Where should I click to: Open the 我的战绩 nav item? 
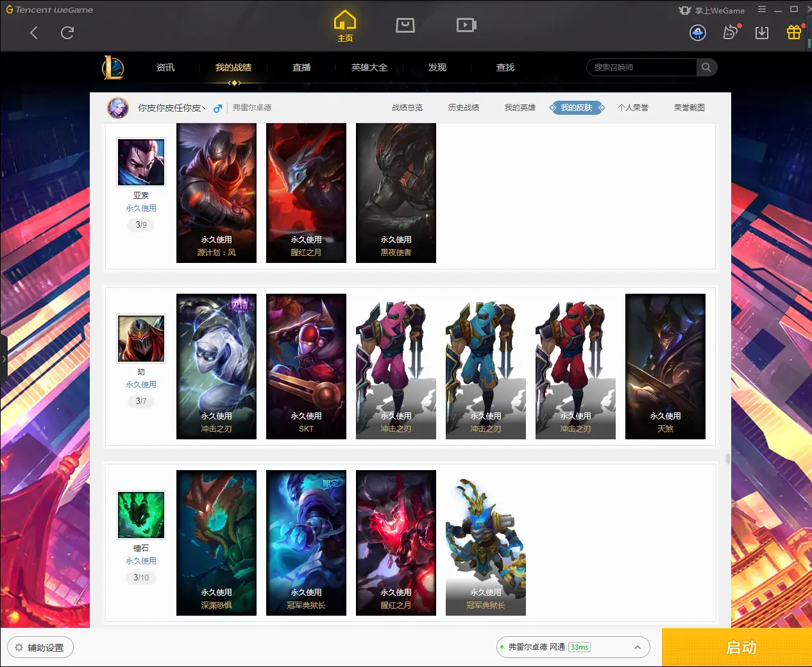click(x=233, y=67)
